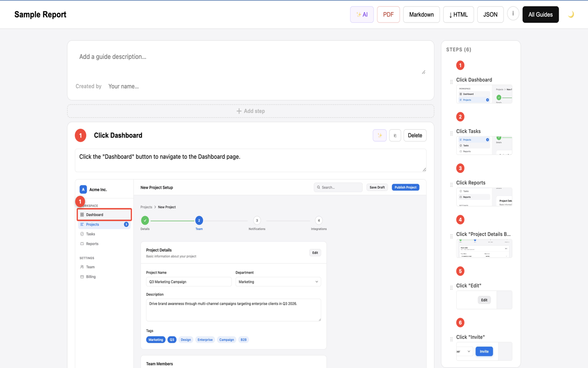Open AI export options in the top toolbar
The image size is (588, 368).
(362, 14)
